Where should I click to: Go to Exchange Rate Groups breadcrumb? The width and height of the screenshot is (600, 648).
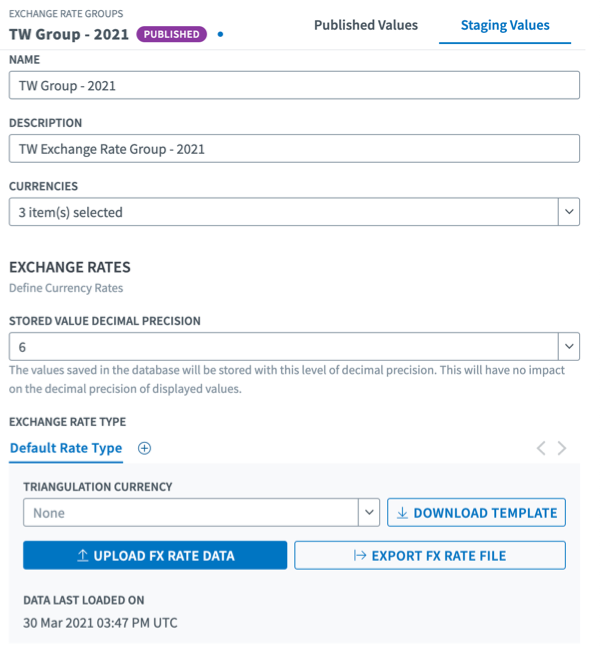pyautogui.click(x=66, y=13)
